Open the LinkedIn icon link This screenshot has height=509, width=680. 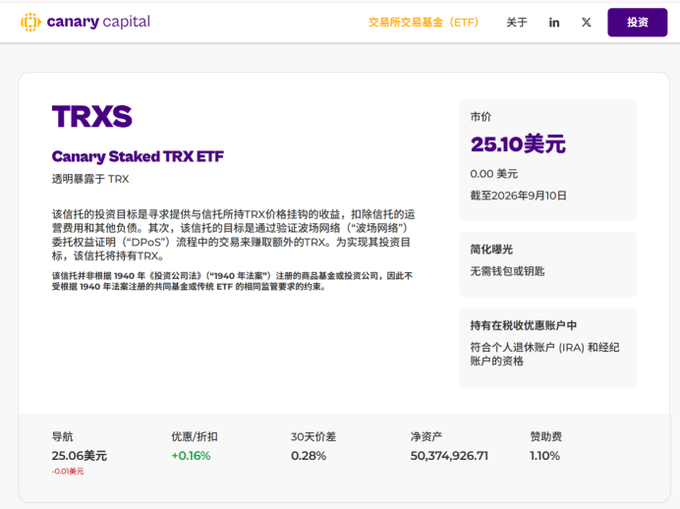(x=554, y=23)
